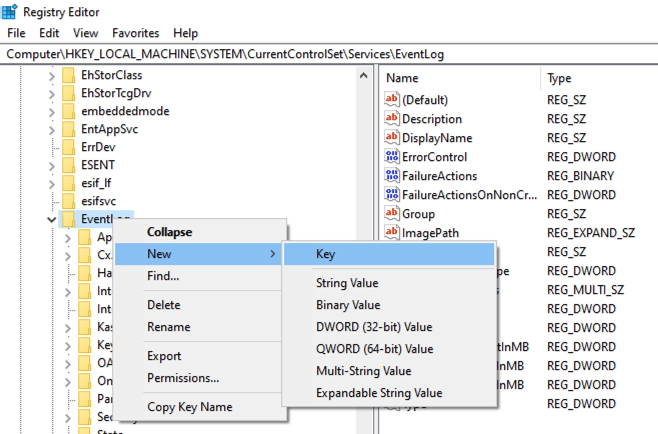The width and height of the screenshot is (658, 434).
Task: Collapse the EventLog tree node
Action: [51, 219]
